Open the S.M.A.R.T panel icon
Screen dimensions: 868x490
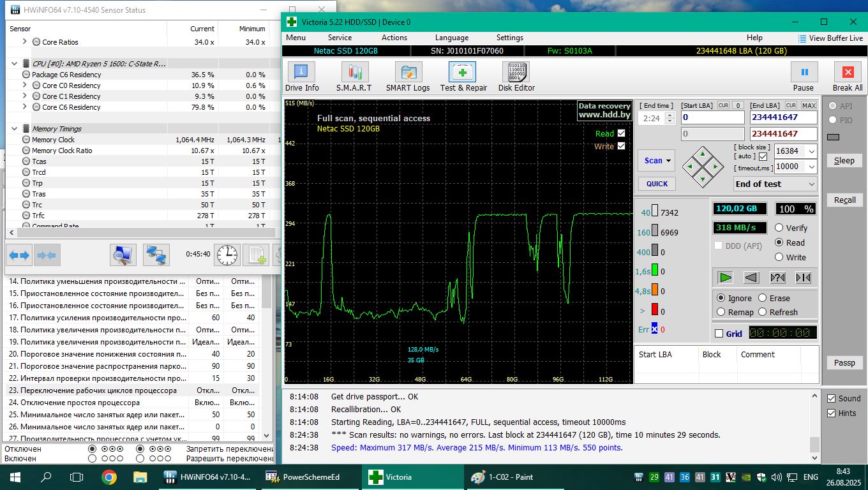[x=354, y=77]
